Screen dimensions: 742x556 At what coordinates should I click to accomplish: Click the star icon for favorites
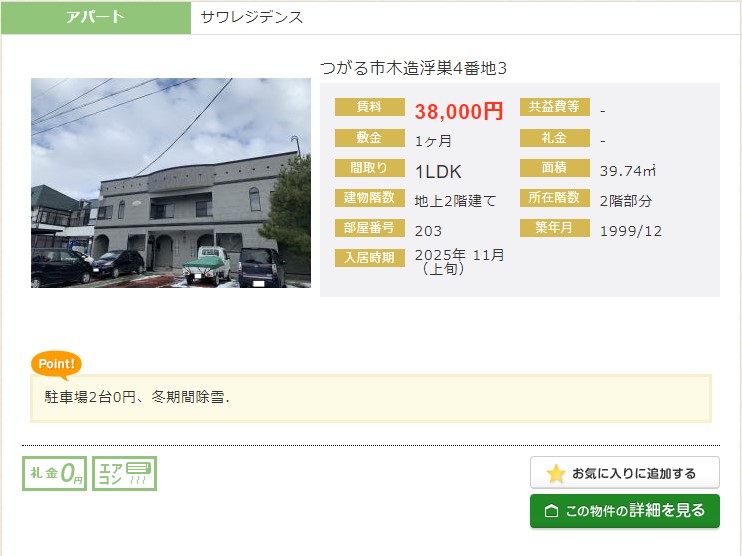556,473
